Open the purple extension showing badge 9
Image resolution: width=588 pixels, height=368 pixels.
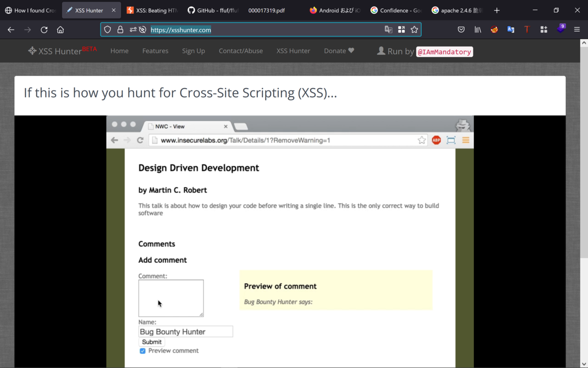[x=561, y=29]
